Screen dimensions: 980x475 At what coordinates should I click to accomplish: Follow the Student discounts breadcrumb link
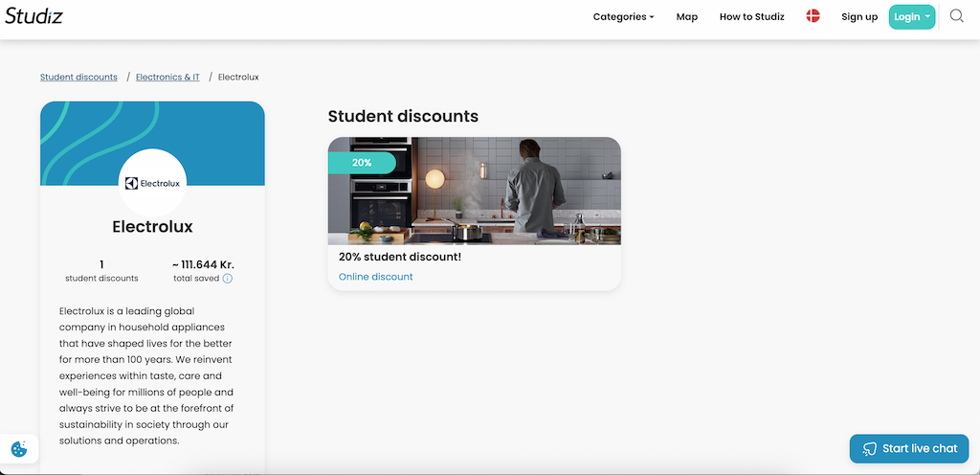point(78,77)
